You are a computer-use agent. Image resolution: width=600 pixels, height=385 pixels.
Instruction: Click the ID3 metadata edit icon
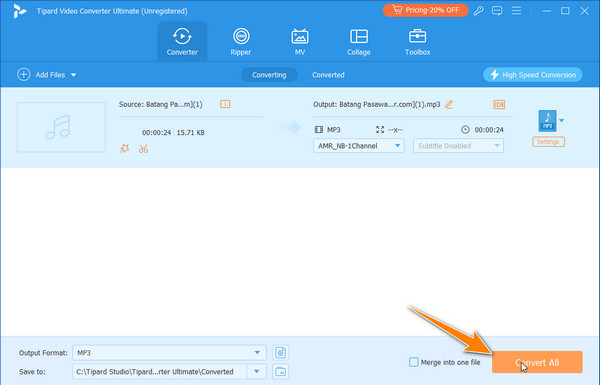[x=499, y=104]
